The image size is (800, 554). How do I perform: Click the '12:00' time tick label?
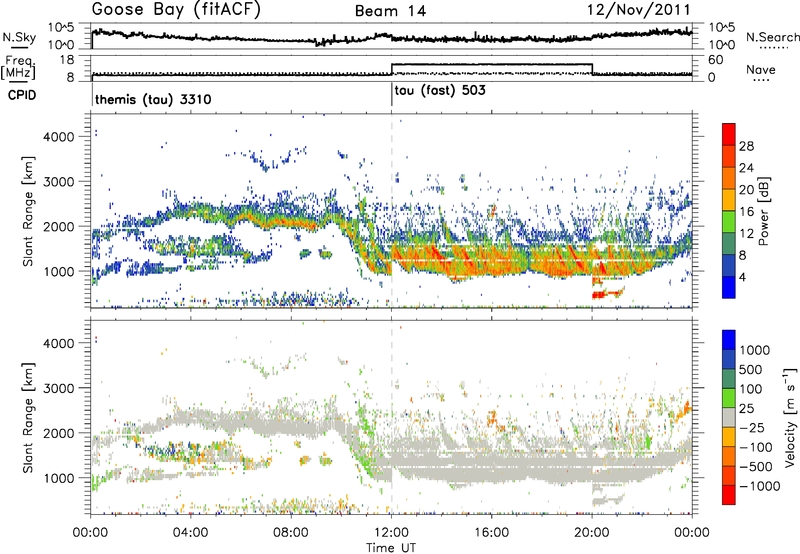click(391, 533)
